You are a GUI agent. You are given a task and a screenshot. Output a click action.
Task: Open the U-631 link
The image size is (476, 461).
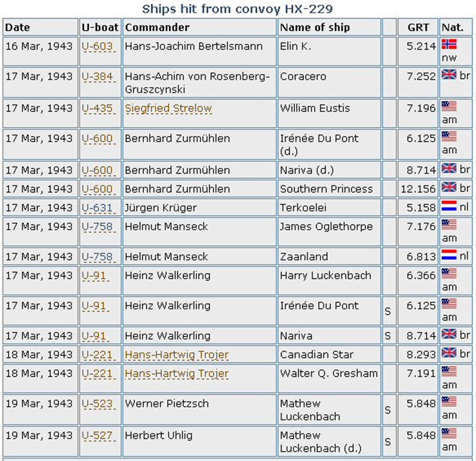coord(97,208)
